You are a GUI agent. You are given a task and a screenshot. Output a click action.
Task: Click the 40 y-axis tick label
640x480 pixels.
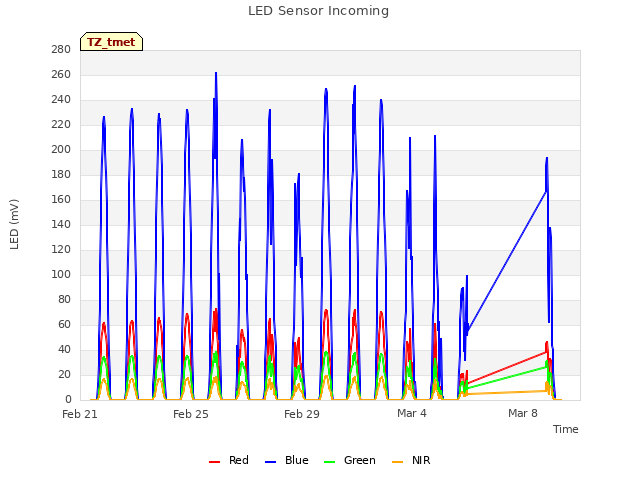click(64, 349)
